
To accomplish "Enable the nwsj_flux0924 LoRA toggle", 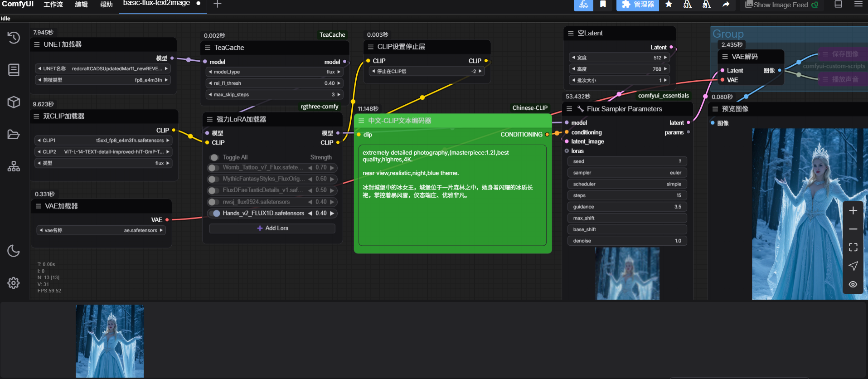I will coord(213,202).
